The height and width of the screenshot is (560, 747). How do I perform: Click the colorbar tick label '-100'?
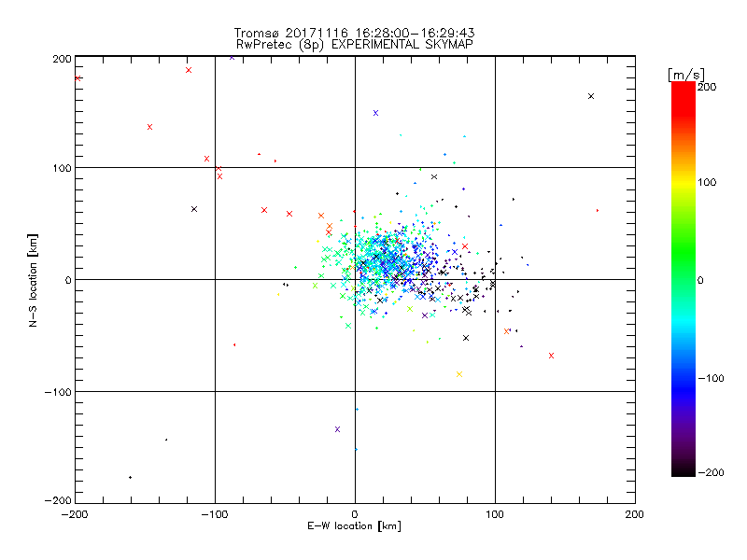[x=711, y=378]
